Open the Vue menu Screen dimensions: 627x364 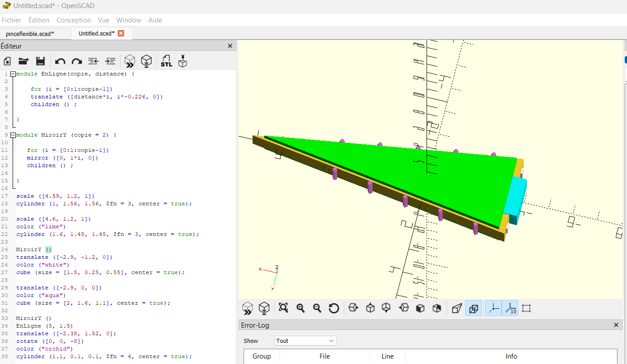(103, 20)
